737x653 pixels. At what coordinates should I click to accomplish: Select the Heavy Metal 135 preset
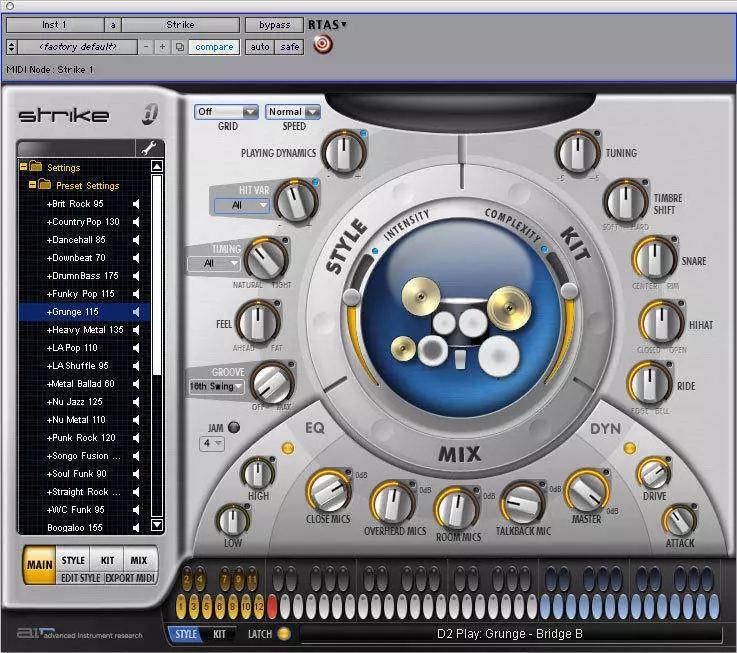pyautogui.click(x=85, y=329)
